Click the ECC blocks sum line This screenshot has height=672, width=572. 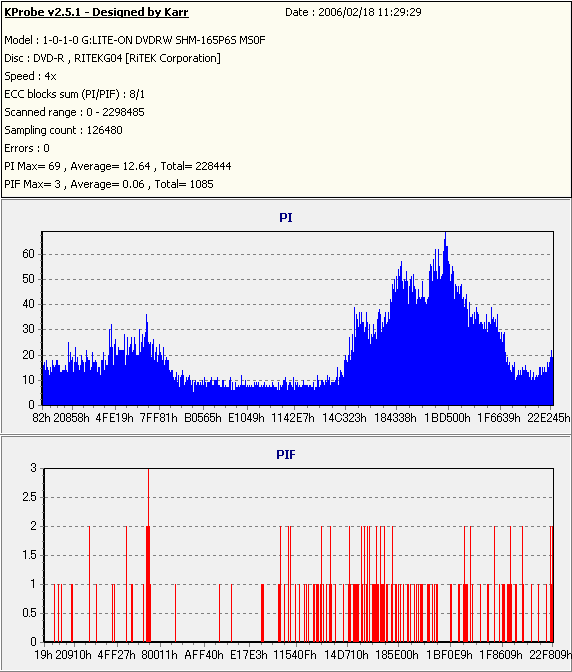point(75,94)
